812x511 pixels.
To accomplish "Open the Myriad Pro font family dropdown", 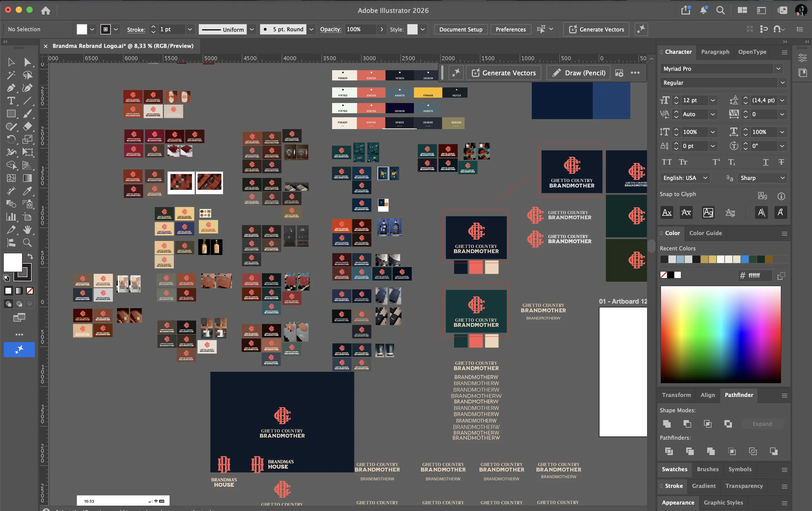I will (x=778, y=69).
